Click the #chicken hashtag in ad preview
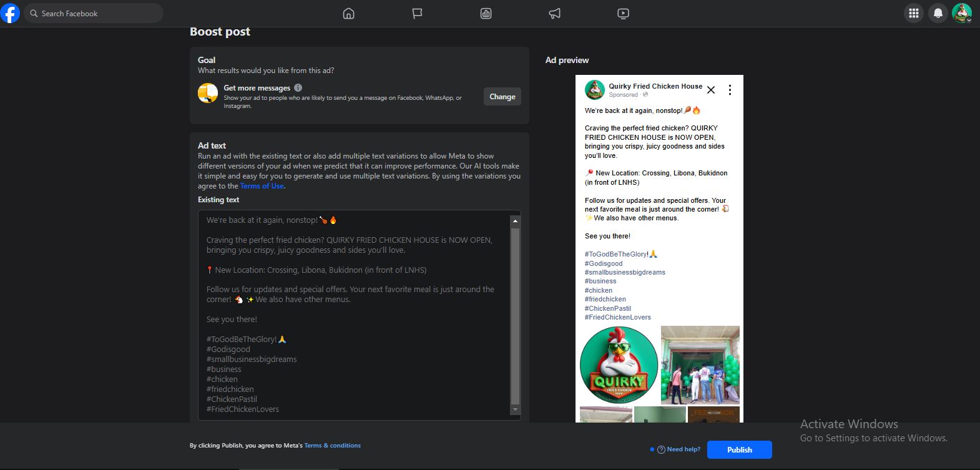Viewport: 980px width, 470px height. tap(599, 290)
